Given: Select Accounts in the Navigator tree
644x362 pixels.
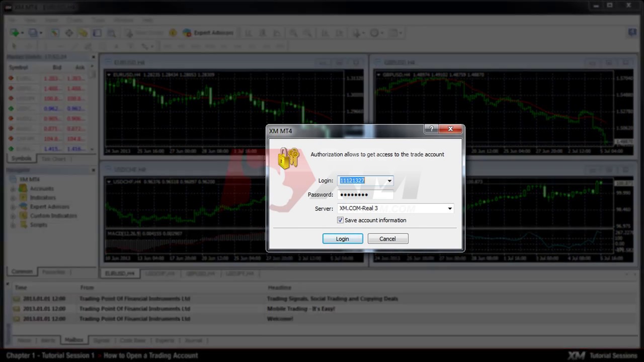Looking at the screenshot, I should 42,189.
